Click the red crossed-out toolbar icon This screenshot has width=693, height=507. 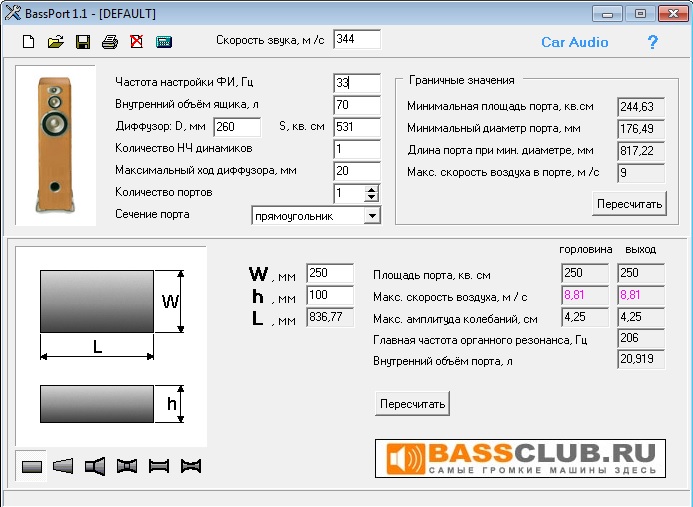(137, 42)
